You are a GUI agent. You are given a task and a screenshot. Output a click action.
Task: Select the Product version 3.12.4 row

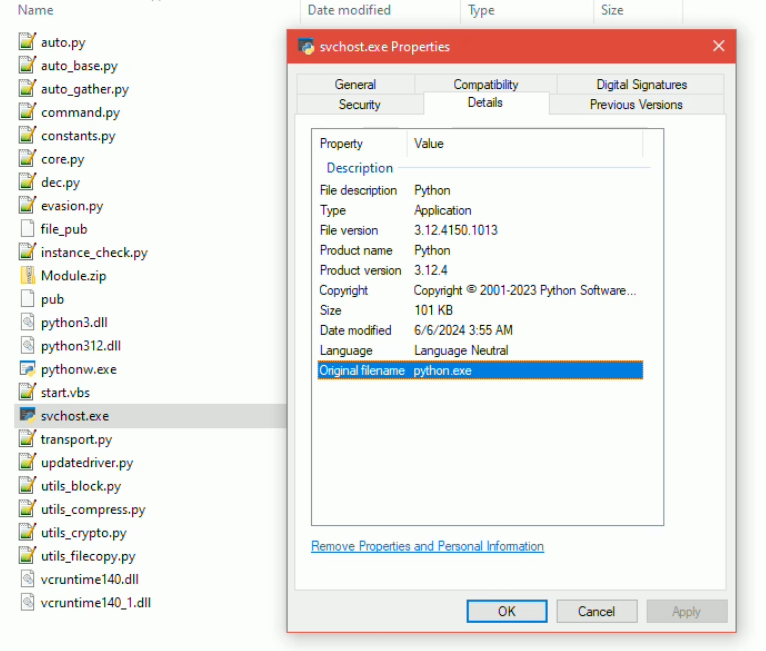(480, 270)
